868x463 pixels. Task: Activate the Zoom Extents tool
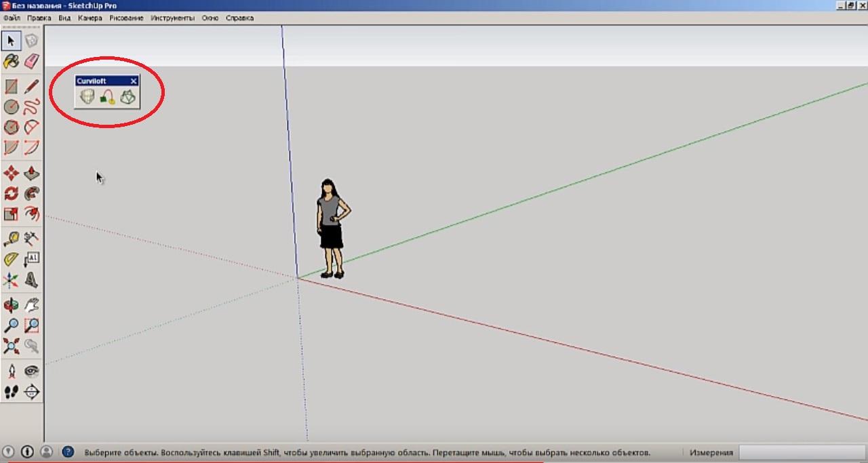point(12,346)
